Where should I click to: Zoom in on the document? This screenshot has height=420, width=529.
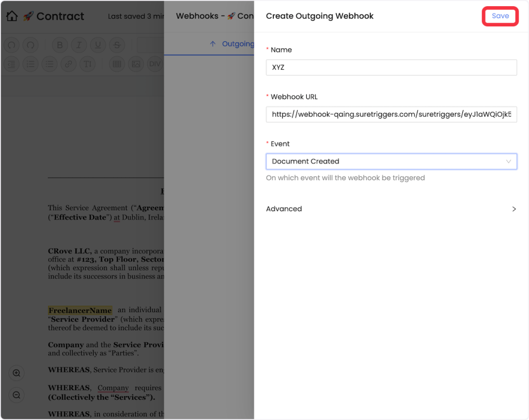coord(17,373)
